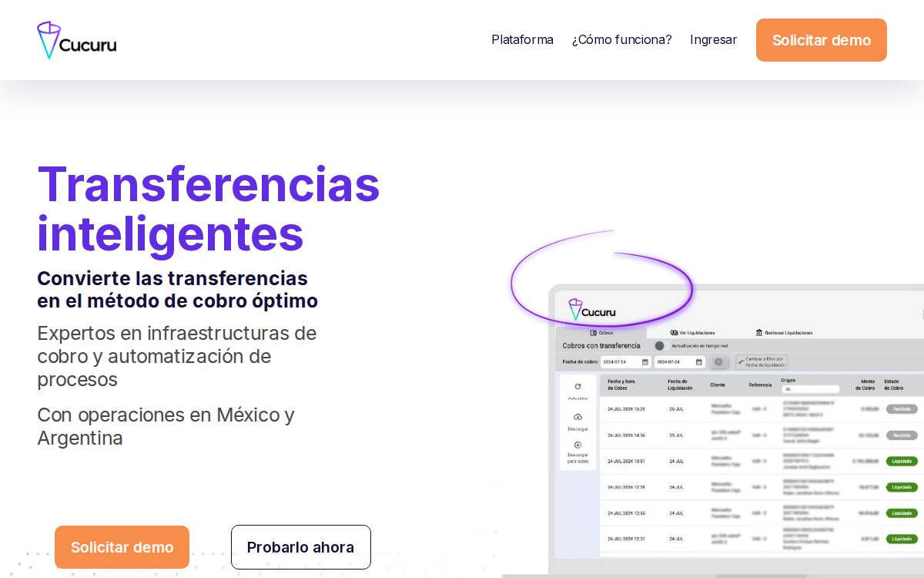Click the Probarlo ahora button
The height and width of the screenshot is (578, 924).
click(x=301, y=547)
